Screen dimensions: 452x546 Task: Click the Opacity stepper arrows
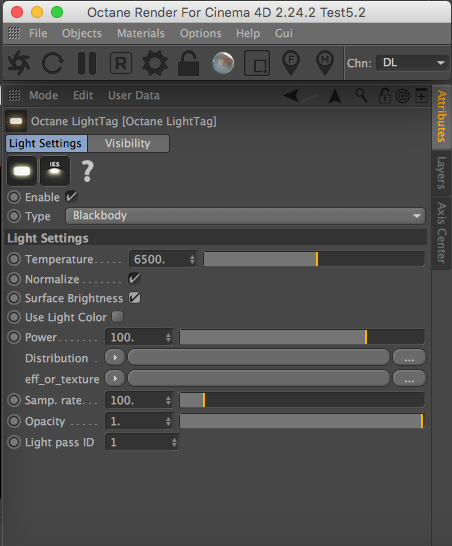click(x=169, y=421)
